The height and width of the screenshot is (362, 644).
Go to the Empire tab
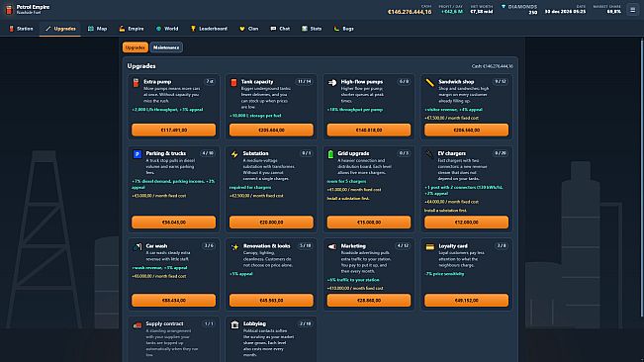132,29
